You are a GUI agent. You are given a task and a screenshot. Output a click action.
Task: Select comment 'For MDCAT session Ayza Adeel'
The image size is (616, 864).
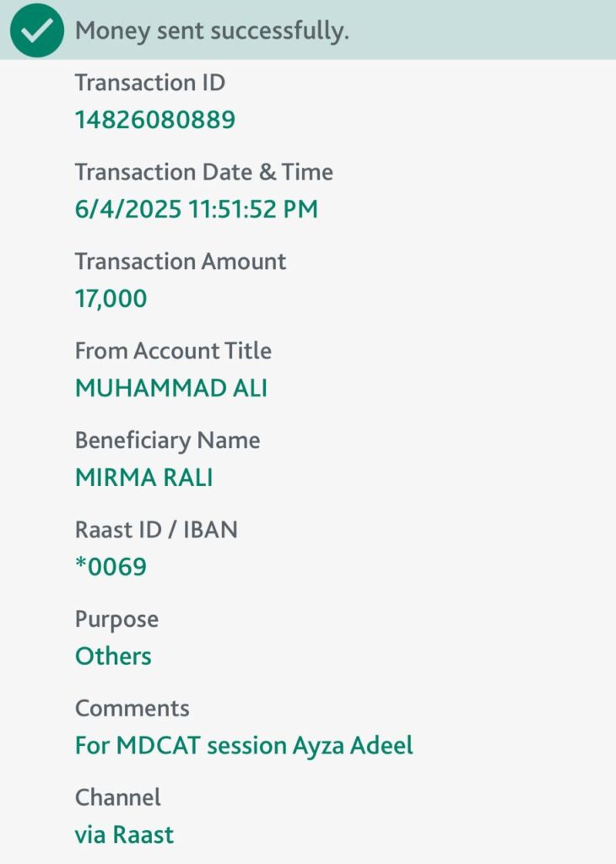(x=244, y=746)
